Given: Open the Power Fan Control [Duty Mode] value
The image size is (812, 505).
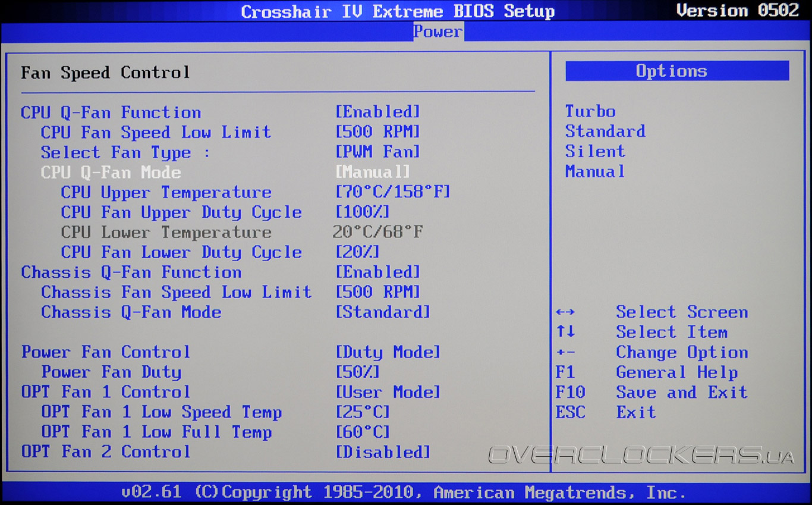Looking at the screenshot, I should coord(388,352).
